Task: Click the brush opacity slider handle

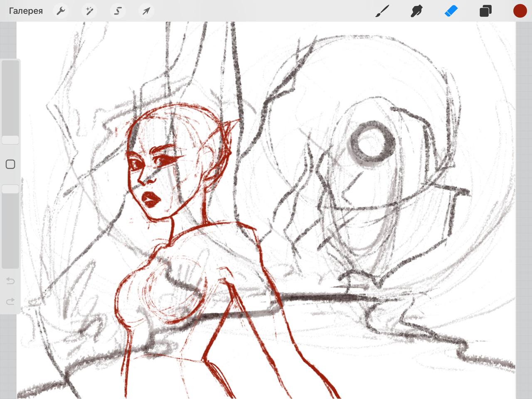Action: point(10,189)
